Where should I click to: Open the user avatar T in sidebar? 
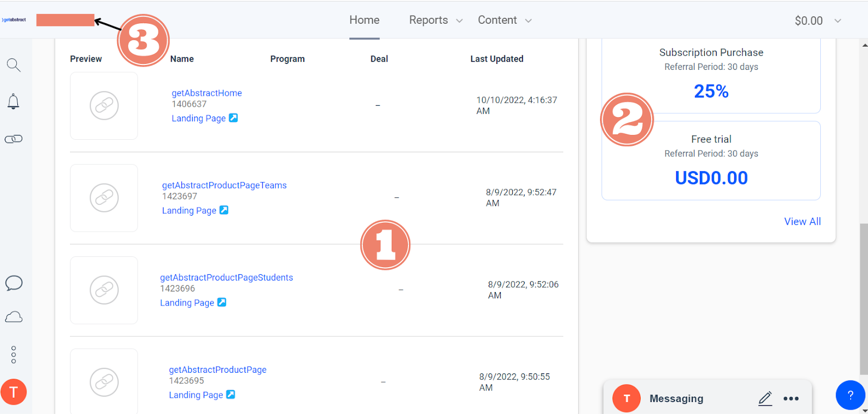coord(14,392)
